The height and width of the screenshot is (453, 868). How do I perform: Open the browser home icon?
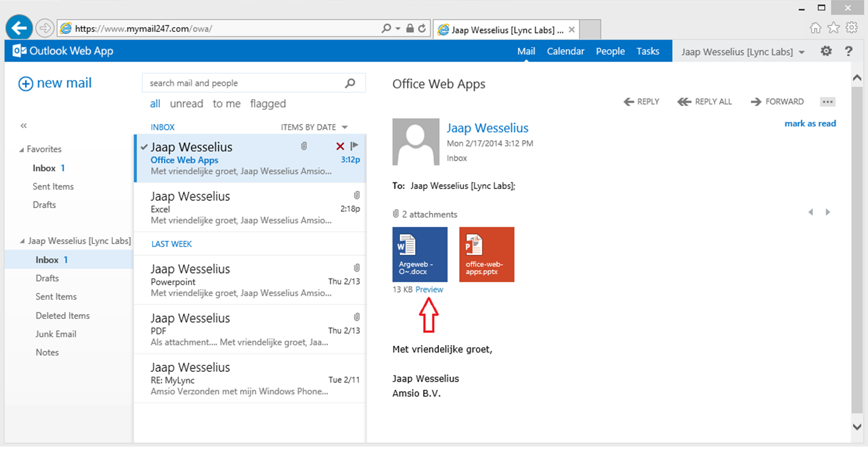click(815, 28)
